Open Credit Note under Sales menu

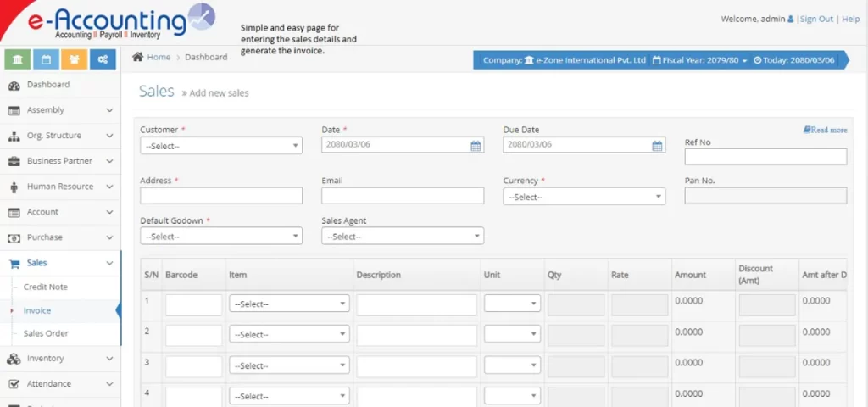click(x=46, y=287)
